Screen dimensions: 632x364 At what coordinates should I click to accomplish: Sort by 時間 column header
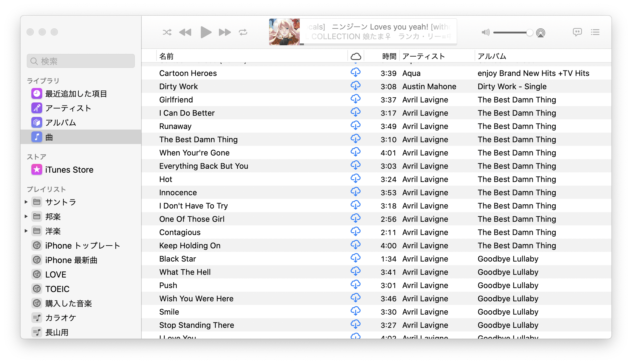pos(382,56)
